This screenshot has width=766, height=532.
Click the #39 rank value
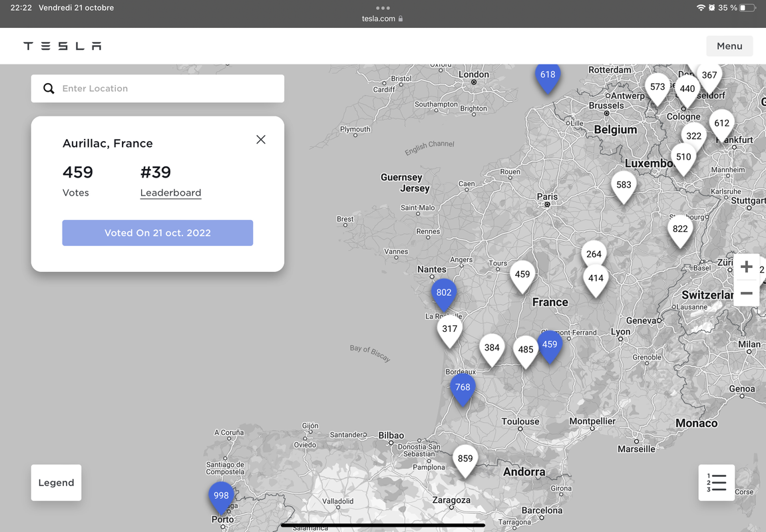point(155,172)
